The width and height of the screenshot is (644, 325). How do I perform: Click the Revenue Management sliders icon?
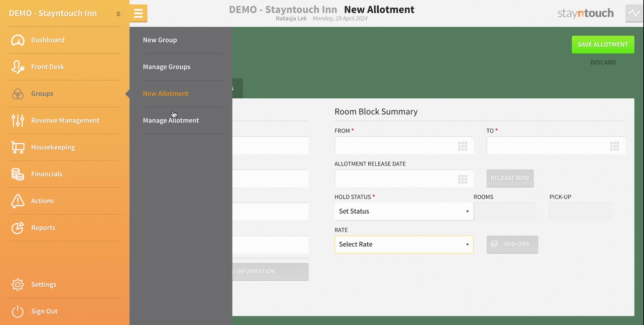tap(18, 121)
